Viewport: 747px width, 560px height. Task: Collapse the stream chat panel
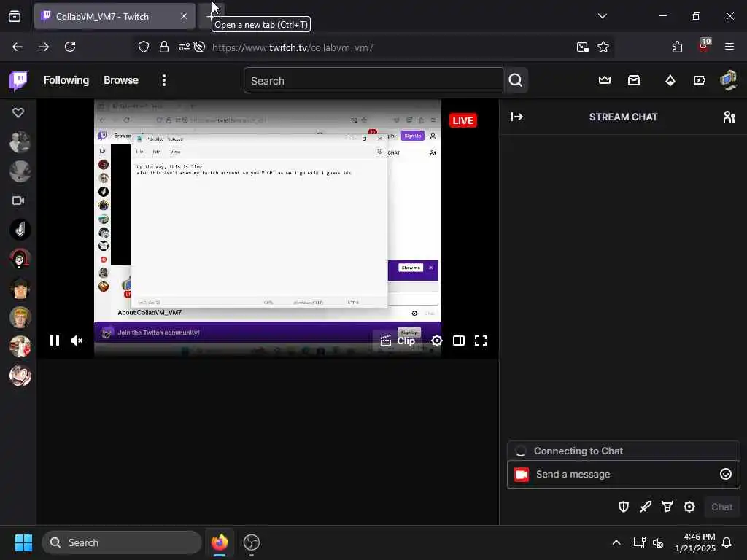(x=517, y=117)
